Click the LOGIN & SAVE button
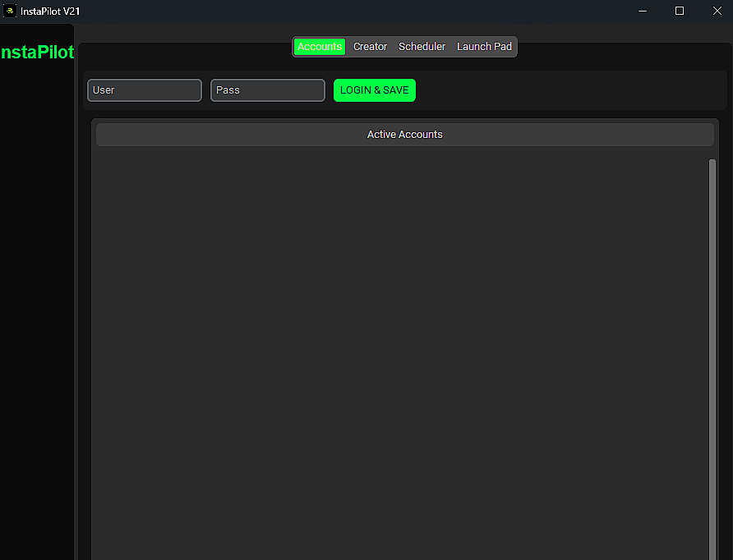Screen dimensions: 733x560 (375, 90)
